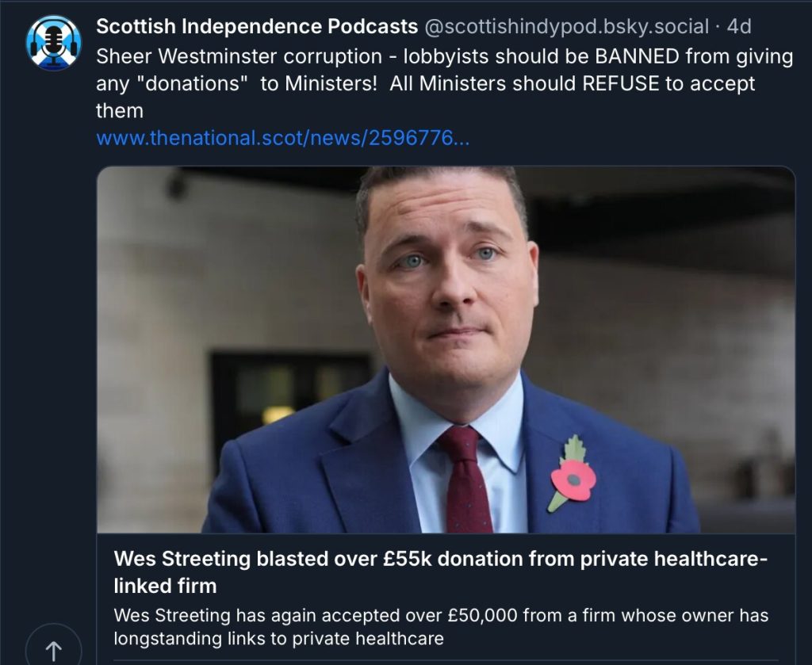Open the Wes Streeting article photo

coord(446,350)
